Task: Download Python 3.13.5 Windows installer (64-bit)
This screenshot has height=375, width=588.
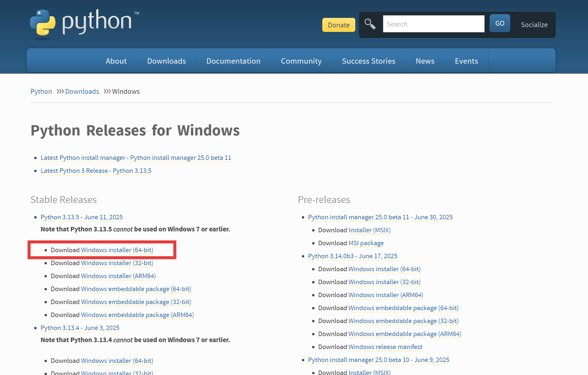Action: pos(117,250)
